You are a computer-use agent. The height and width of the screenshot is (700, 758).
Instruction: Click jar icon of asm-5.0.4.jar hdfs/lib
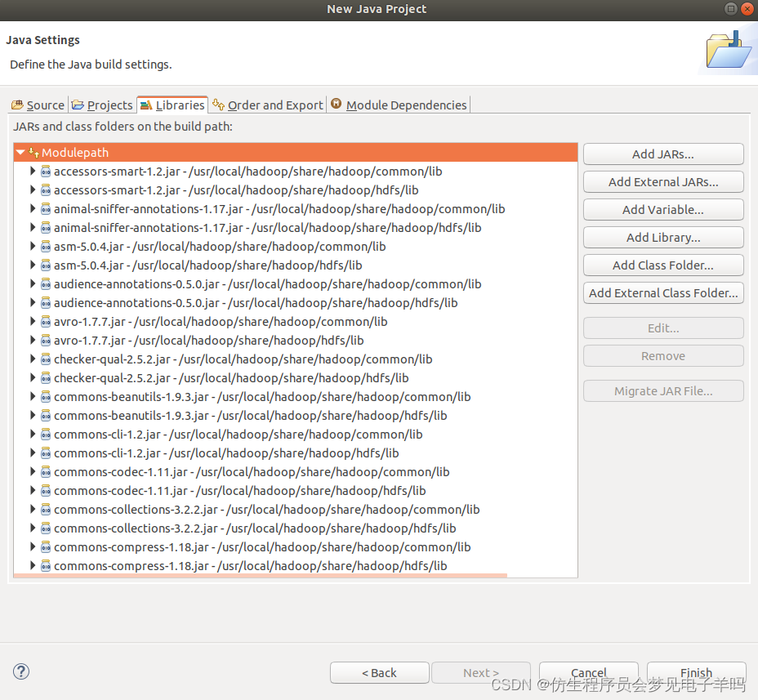[x=46, y=265]
